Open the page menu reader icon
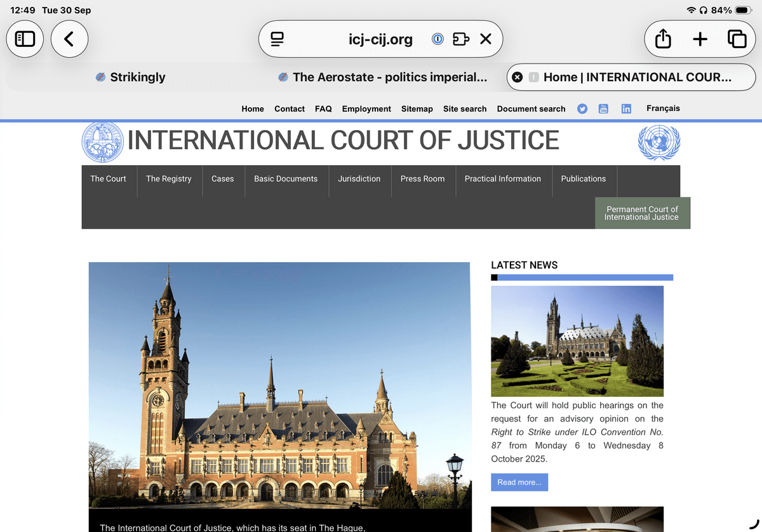Screen dimensions: 762x532 277,39
